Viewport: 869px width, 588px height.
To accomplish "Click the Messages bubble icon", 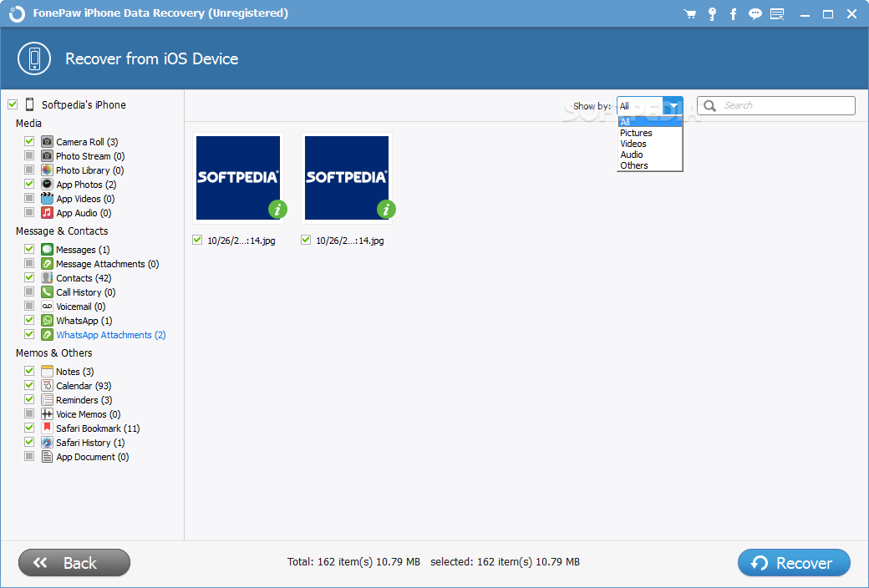I will 47,250.
